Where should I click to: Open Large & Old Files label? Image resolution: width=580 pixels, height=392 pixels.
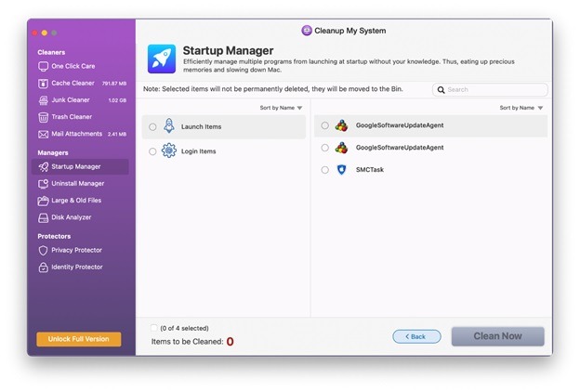(76, 201)
